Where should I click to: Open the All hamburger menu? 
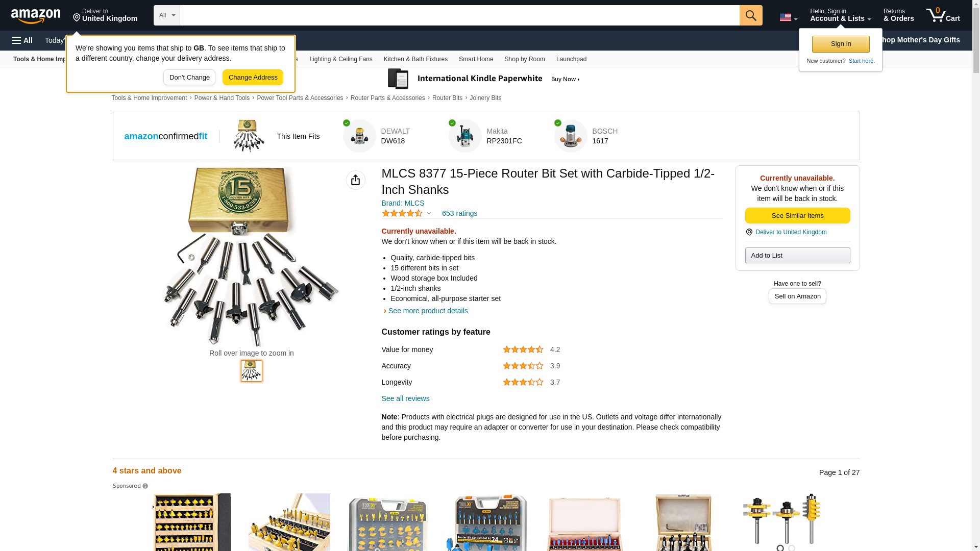pos(22,40)
